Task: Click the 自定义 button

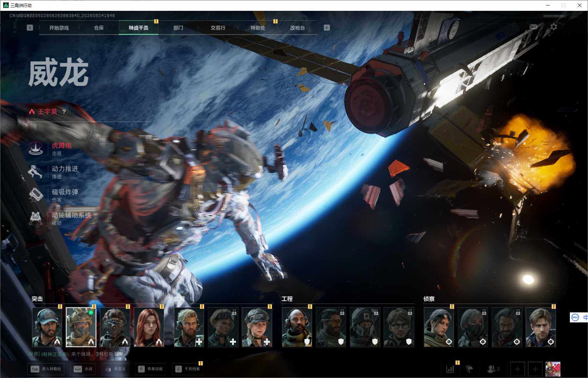Action: [115, 369]
